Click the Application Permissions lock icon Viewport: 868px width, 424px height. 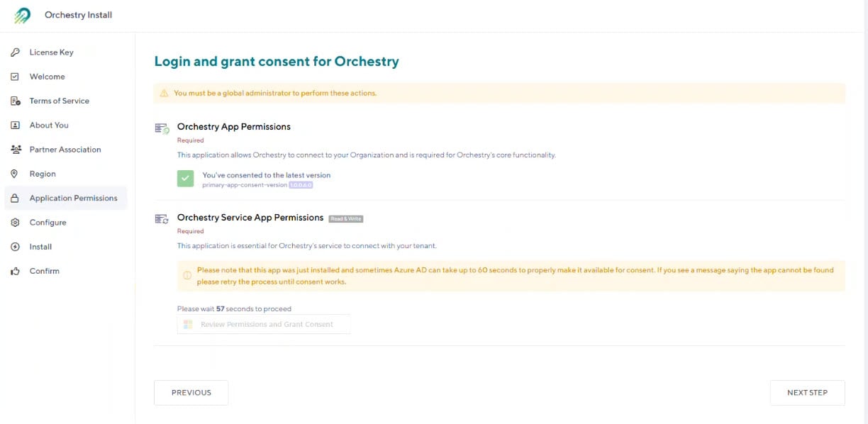click(x=15, y=199)
